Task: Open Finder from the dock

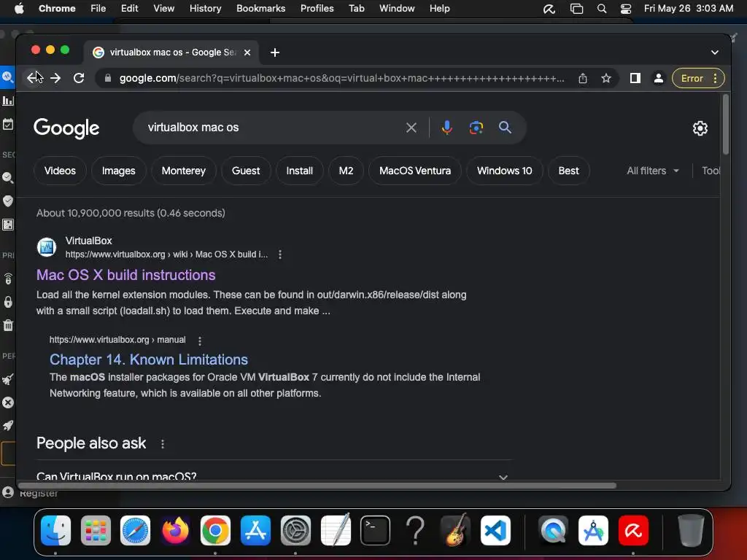Action: click(55, 531)
